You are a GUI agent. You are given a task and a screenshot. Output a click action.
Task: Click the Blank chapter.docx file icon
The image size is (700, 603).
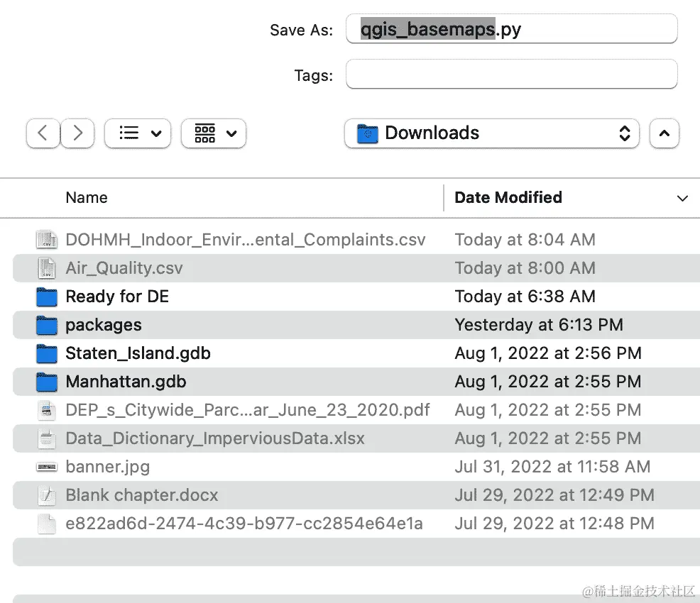[47, 495]
